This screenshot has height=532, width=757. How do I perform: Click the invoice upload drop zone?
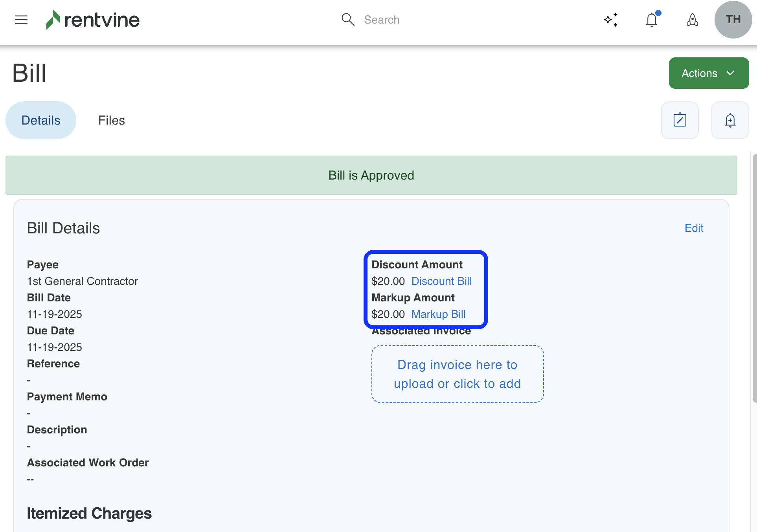coord(458,374)
